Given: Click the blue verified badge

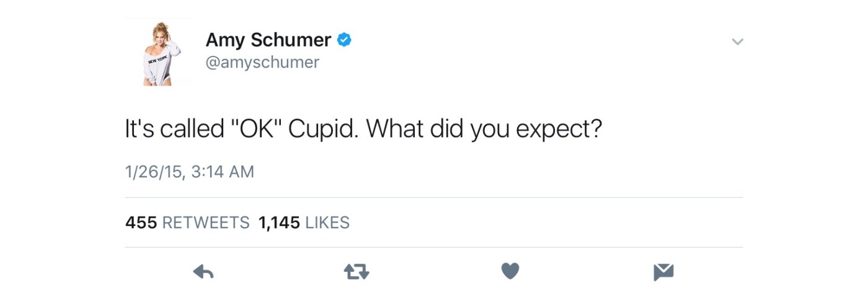Looking at the screenshot, I should pyautogui.click(x=344, y=40).
